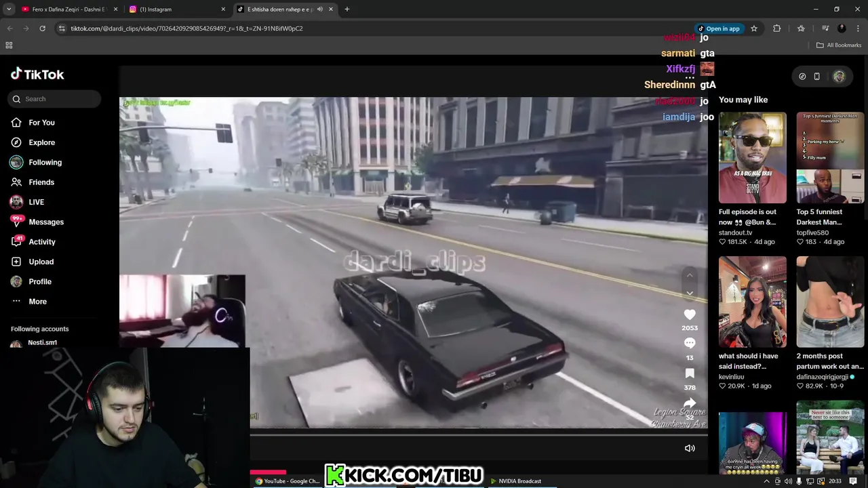Like the video with the heart icon
This screenshot has height=488, width=868.
(x=690, y=314)
